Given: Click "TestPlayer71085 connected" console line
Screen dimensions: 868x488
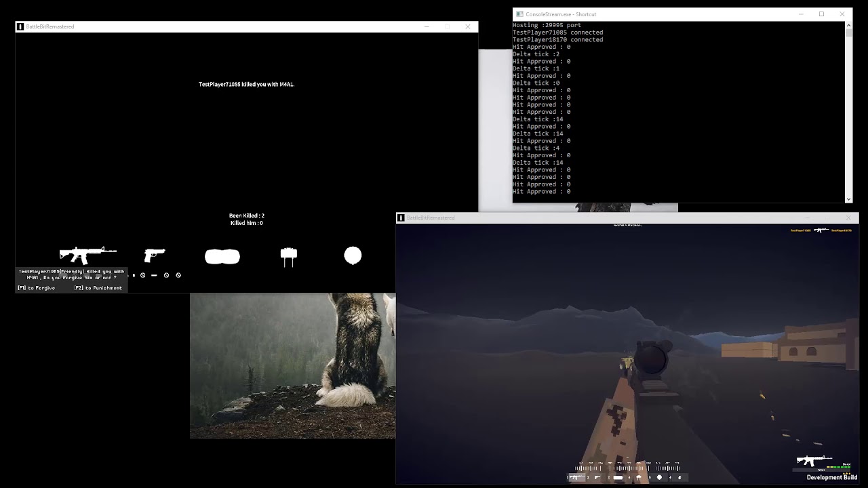Looking at the screenshot, I should coord(557,33).
